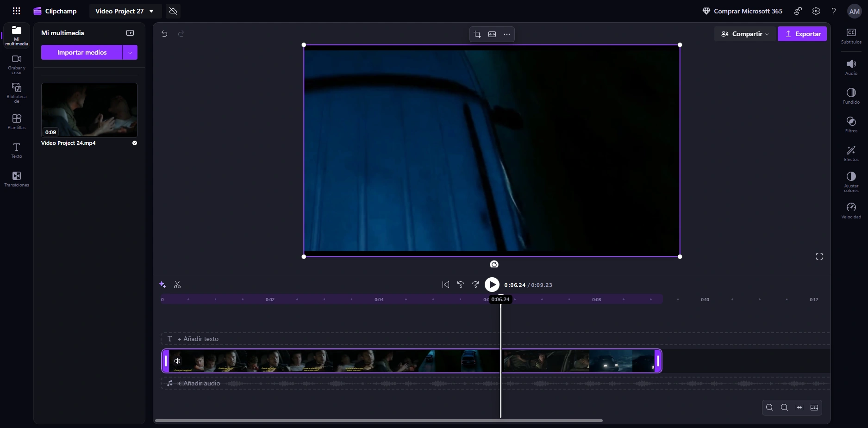This screenshot has width=868, height=428.
Task: Skip to the start of the video
Action: [446, 285]
